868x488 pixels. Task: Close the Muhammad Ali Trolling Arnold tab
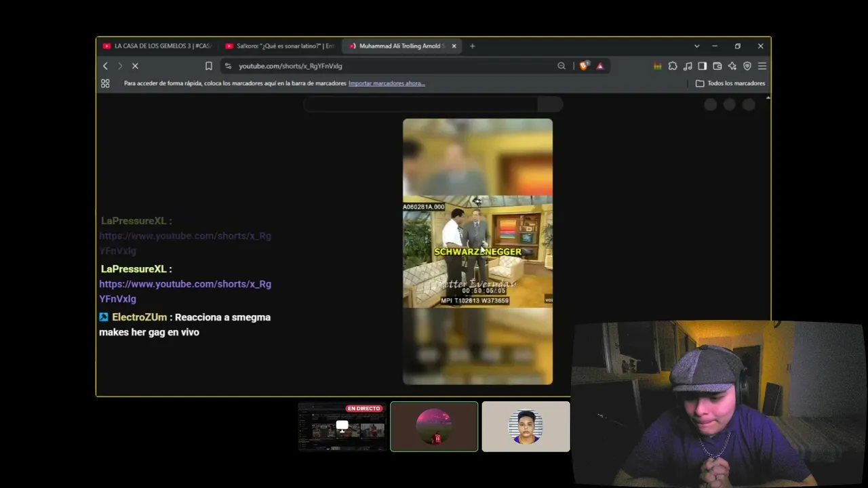coord(454,46)
